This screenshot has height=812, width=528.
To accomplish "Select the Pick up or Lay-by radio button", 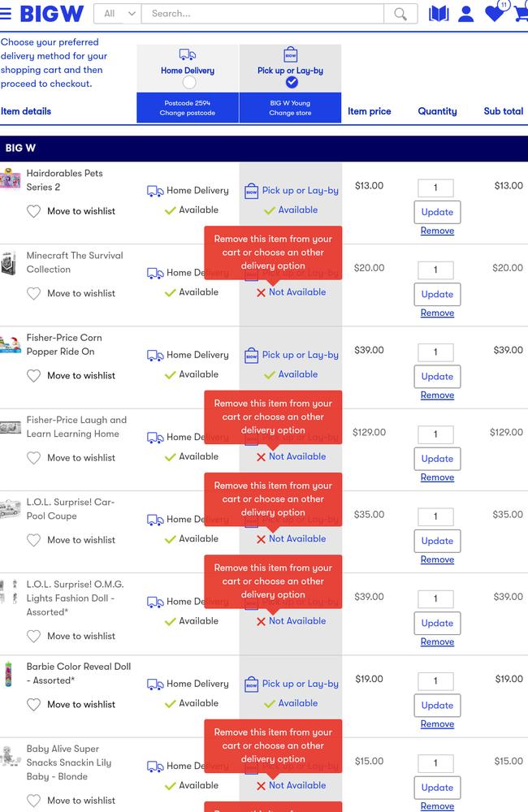I will 292,82.
